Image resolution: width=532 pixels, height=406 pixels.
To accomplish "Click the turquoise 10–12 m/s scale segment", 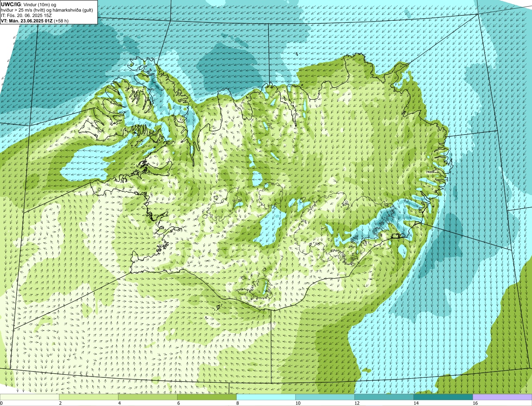I will (325, 397).
